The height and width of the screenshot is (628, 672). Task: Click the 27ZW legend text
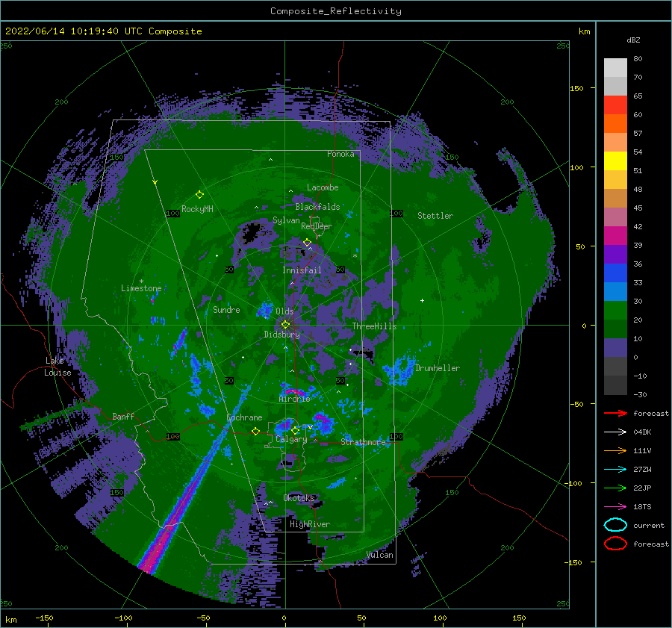pyautogui.click(x=642, y=470)
